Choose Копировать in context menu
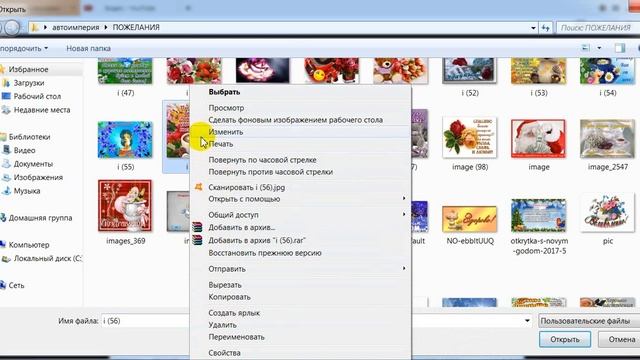The image size is (640, 360). 229,297
